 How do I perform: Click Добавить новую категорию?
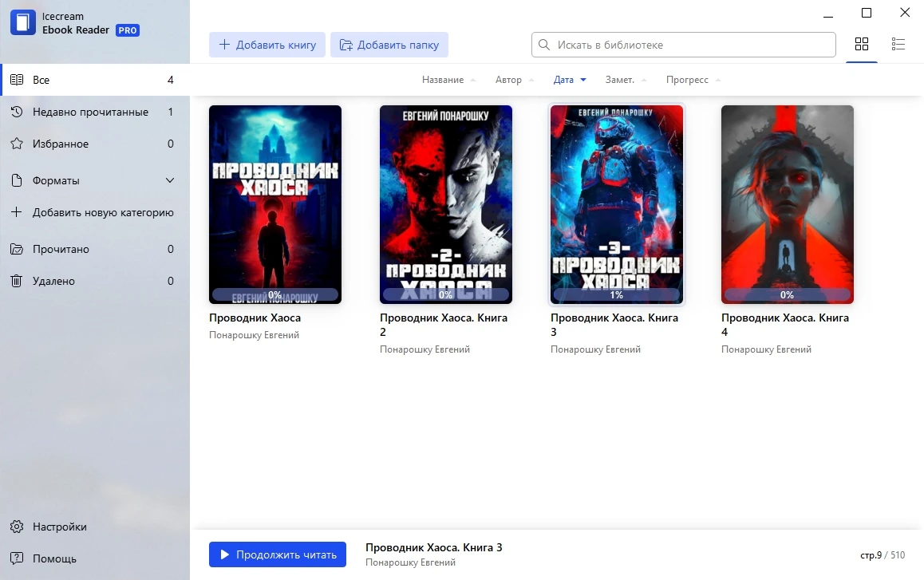(95, 212)
